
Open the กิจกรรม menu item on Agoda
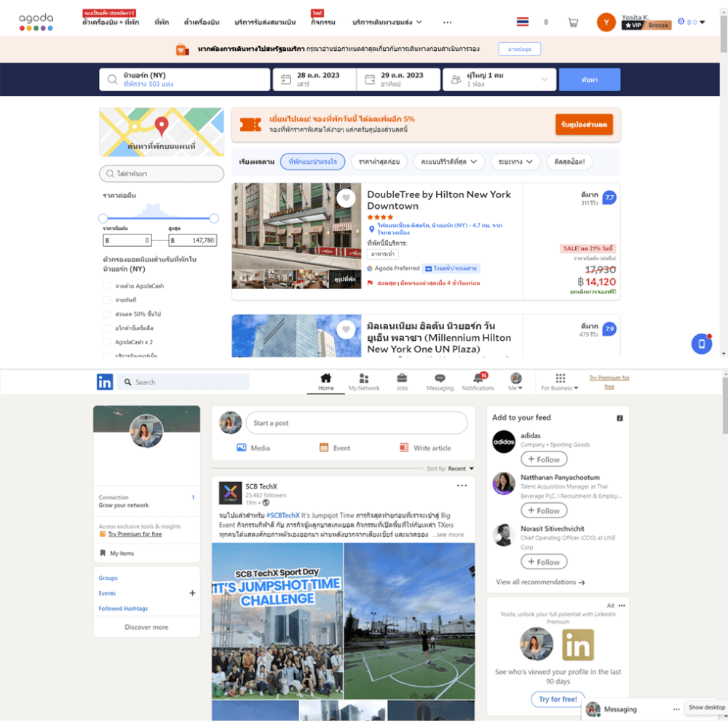[x=321, y=22]
